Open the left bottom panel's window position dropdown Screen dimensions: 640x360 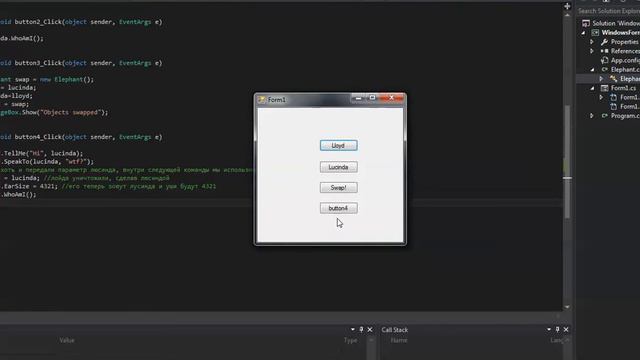click(353, 329)
